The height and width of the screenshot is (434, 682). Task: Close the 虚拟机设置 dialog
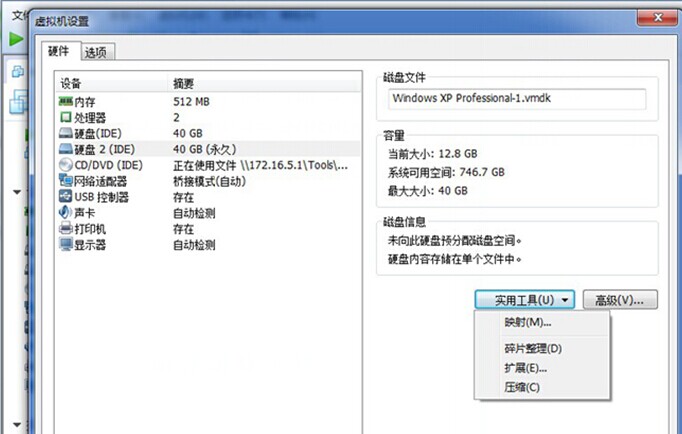coord(657,17)
